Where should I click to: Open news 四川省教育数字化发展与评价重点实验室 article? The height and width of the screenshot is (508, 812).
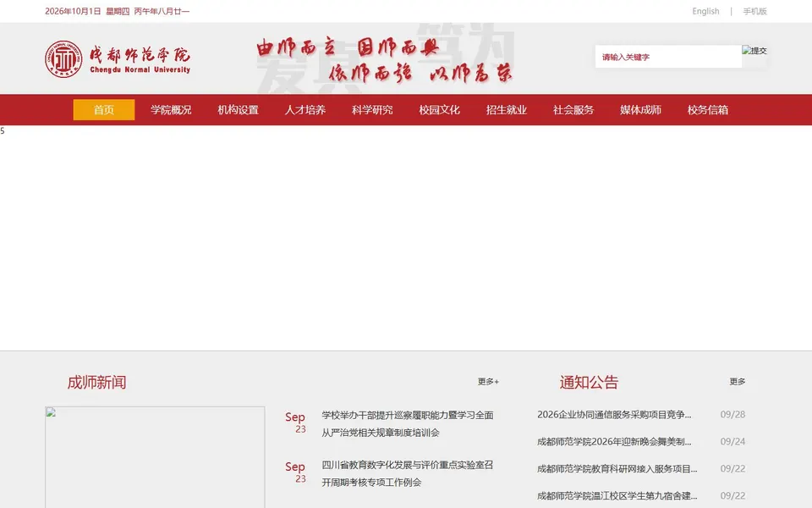click(407, 474)
